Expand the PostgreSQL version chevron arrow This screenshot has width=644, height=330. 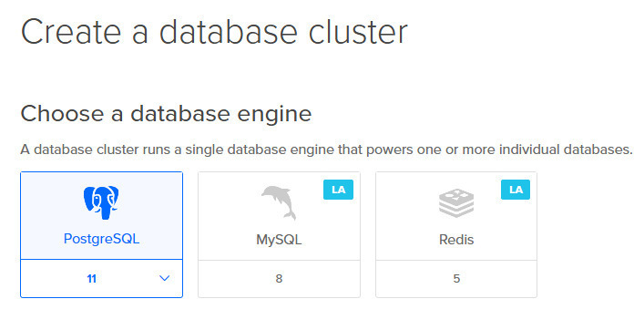(x=164, y=278)
